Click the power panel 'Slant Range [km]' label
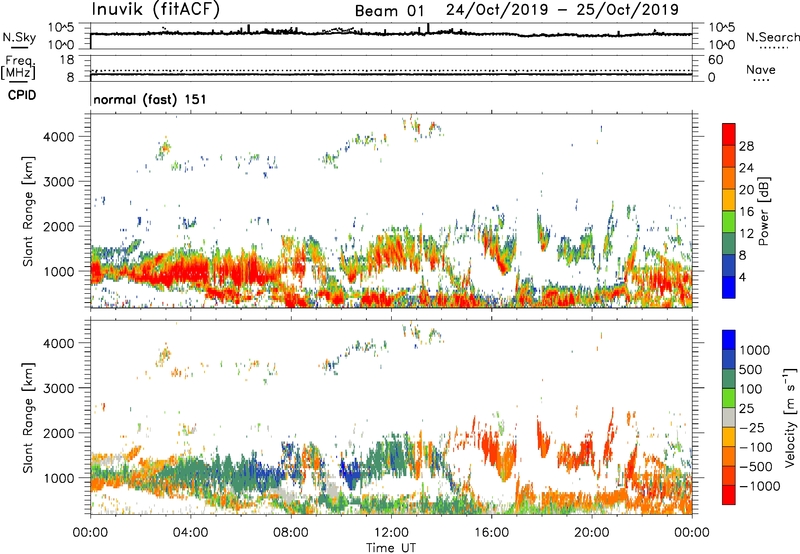This screenshot has height=554, width=800. pos(28,211)
